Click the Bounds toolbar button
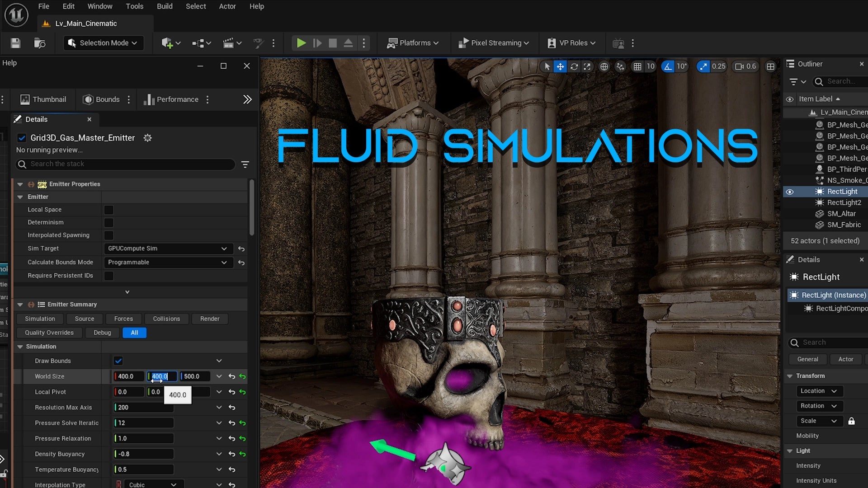This screenshot has height=488, width=868. click(102, 99)
